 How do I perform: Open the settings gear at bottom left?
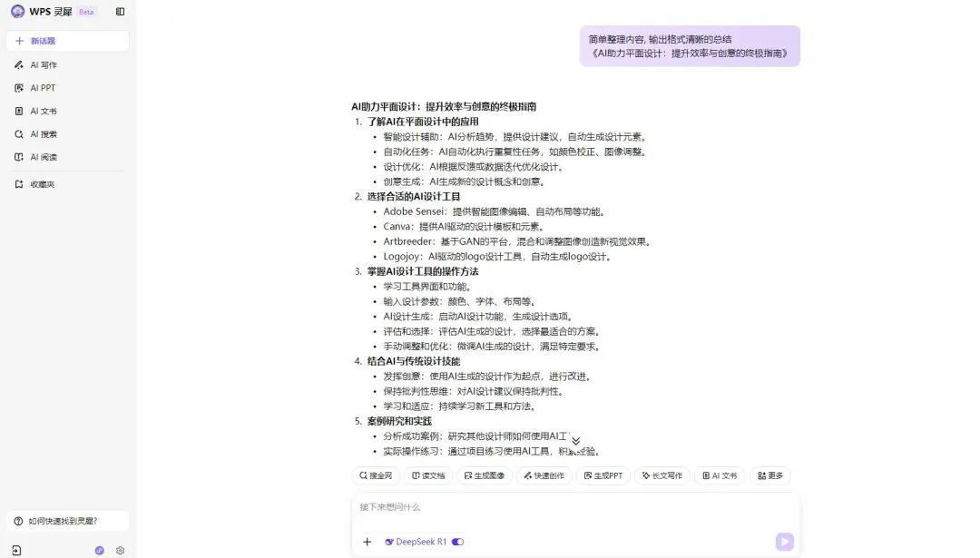119,550
